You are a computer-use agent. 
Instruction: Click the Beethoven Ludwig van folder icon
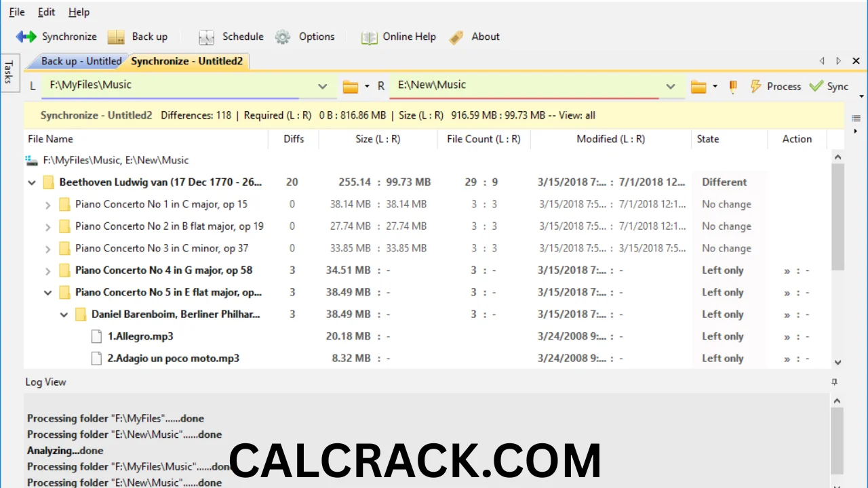point(48,182)
